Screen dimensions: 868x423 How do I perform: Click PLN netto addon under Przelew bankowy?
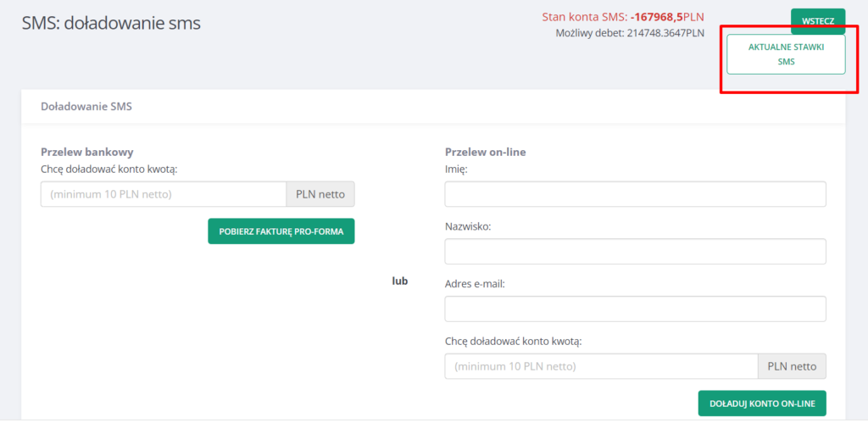[320, 194]
